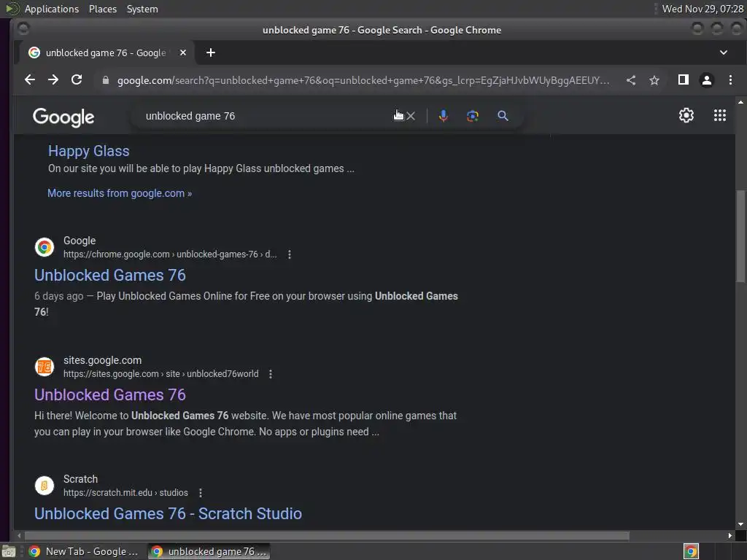747x560 pixels.
Task: Expand the tab search dropdown arrow
Action: (723, 52)
